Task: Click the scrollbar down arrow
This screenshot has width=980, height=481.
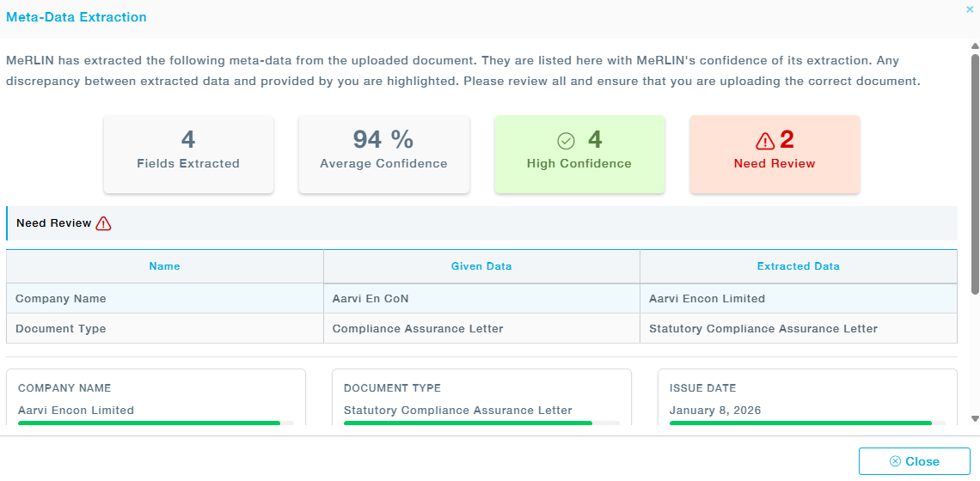Action: pos(975,418)
